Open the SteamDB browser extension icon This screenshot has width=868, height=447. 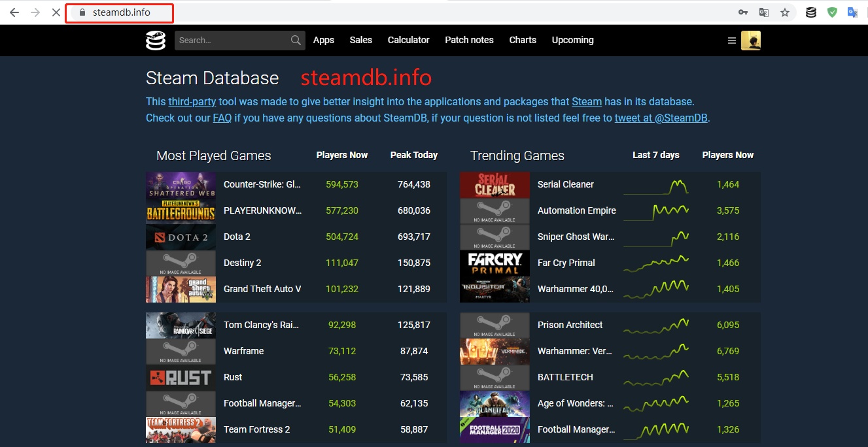pyautogui.click(x=811, y=12)
